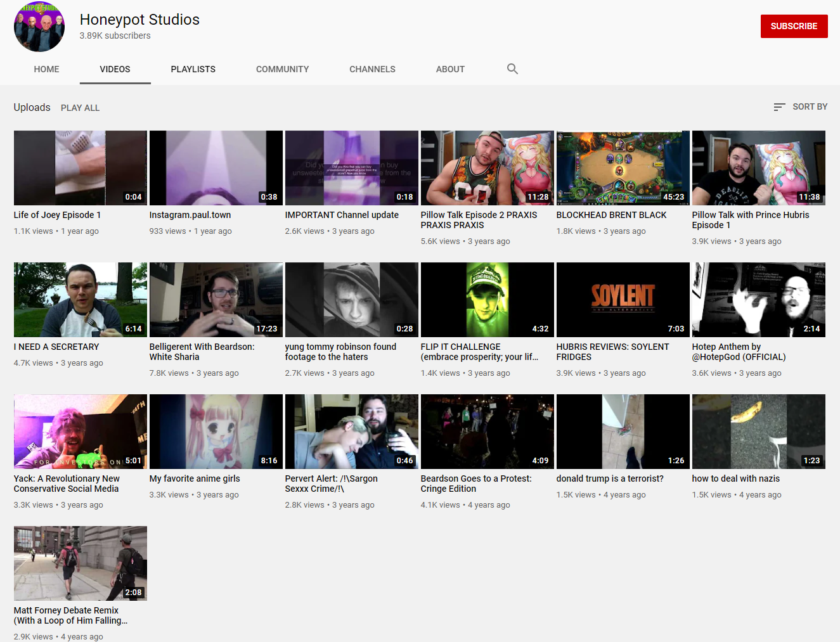Open the IMPORTANT Channel update thumbnail

click(x=352, y=168)
